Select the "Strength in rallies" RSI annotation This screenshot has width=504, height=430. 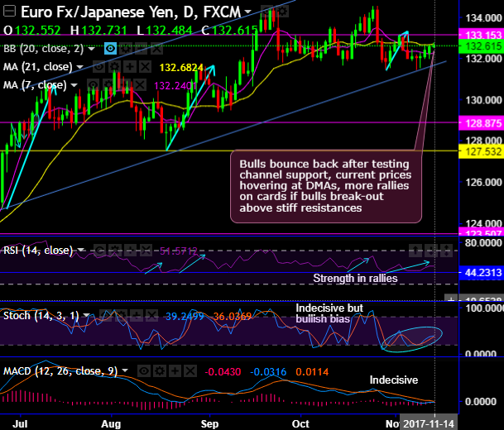[355, 278]
